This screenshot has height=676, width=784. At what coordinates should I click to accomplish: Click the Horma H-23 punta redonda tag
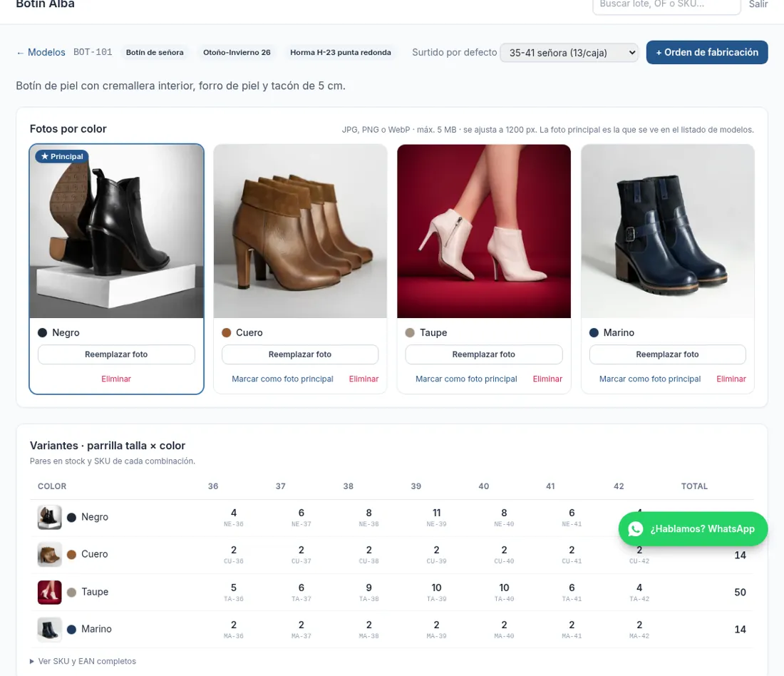[341, 52]
